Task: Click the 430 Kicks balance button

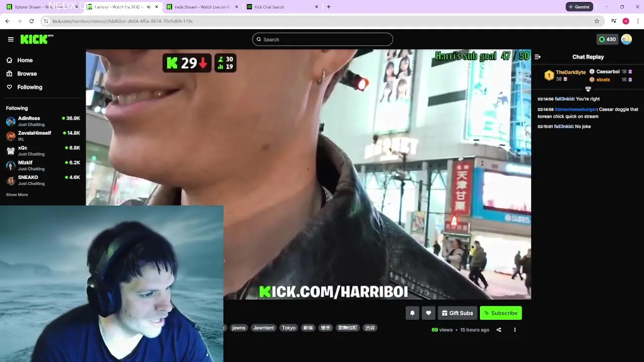Action: (x=607, y=39)
